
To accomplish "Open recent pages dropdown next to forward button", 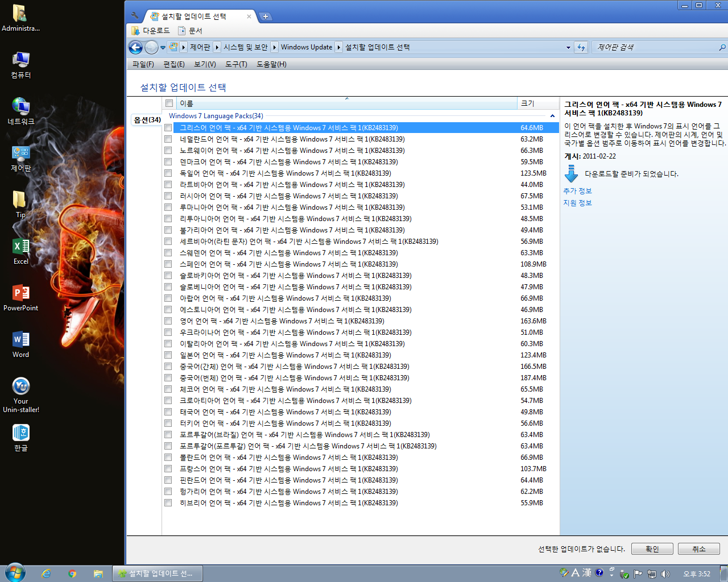I will pos(163,48).
